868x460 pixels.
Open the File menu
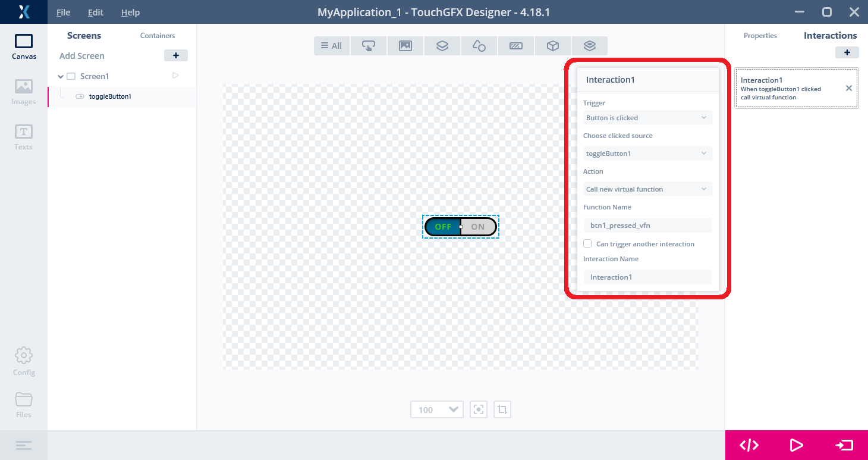[x=62, y=12]
